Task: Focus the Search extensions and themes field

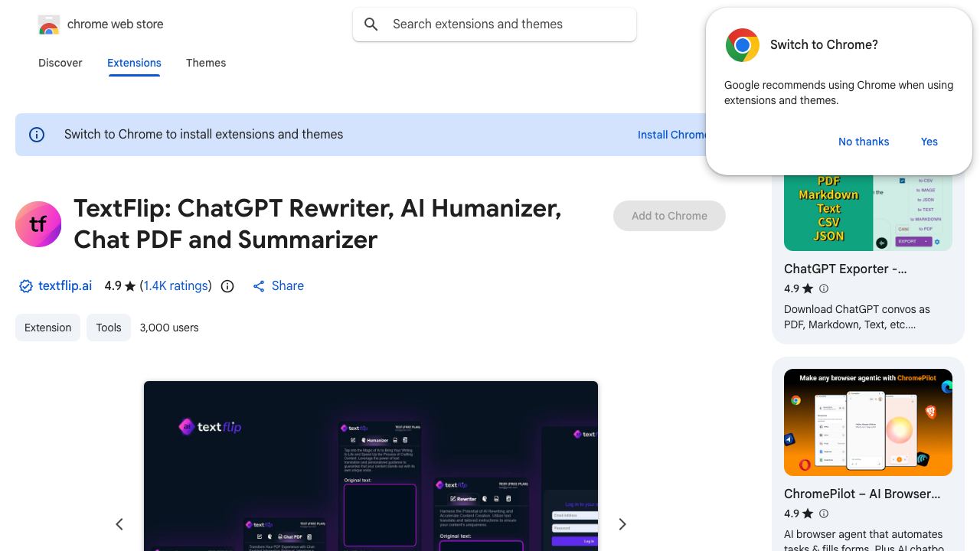Action: [495, 24]
